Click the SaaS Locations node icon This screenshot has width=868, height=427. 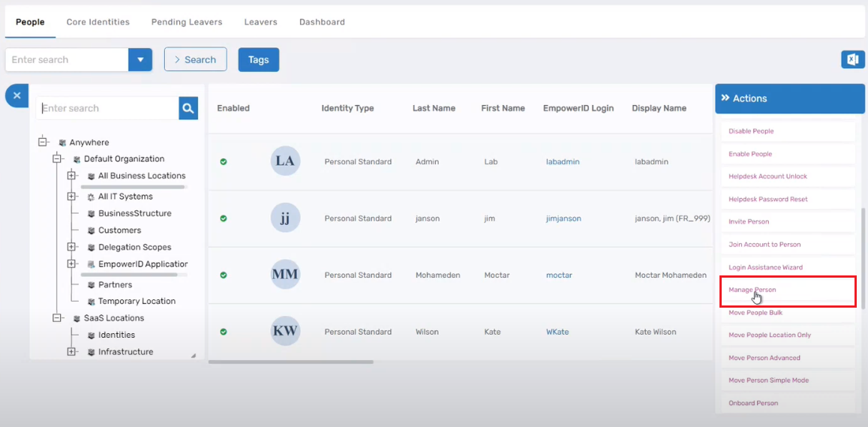77,318
